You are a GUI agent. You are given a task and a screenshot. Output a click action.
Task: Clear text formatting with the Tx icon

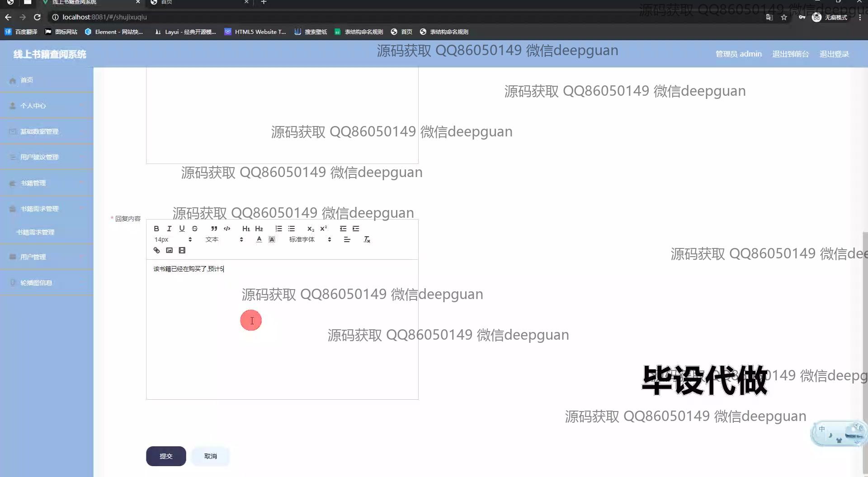click(367, 239)
